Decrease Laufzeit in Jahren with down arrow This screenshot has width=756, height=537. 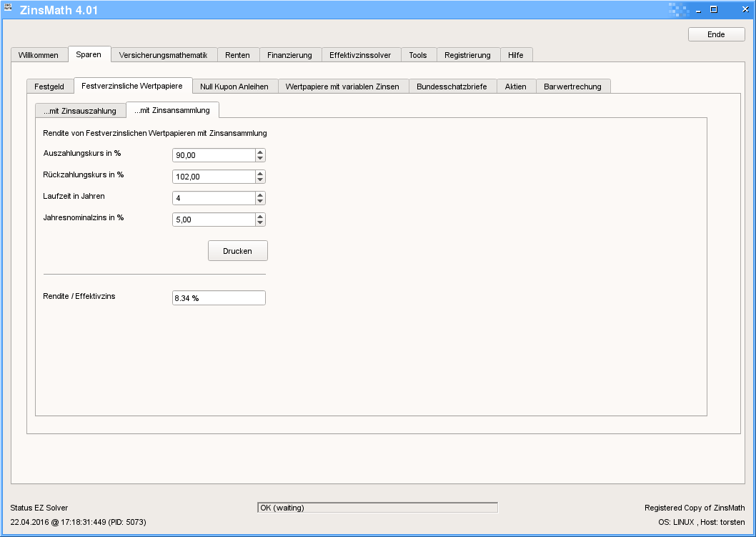tap(260, 202)
